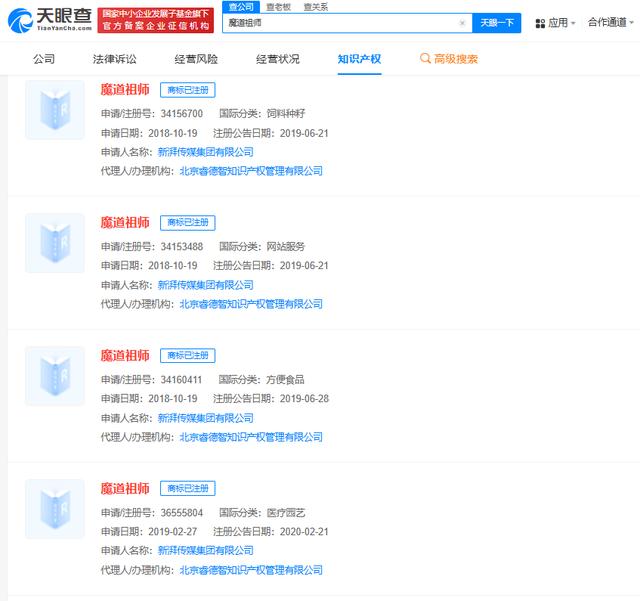Switch to the 查关系 search tab
640x601 pixels.
pyautogui.click(x=315, y=6)
